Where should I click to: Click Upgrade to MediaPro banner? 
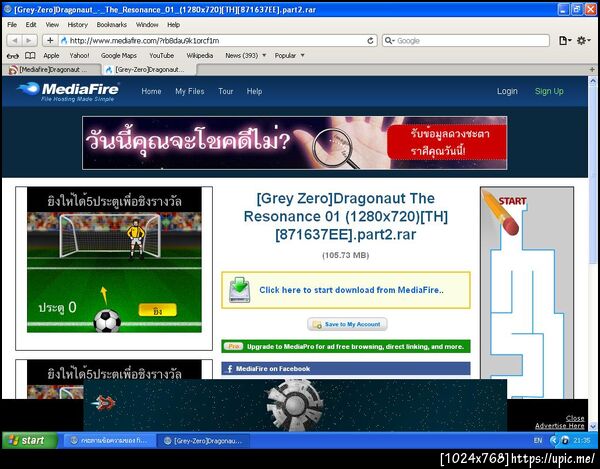(x=346, y=347)
